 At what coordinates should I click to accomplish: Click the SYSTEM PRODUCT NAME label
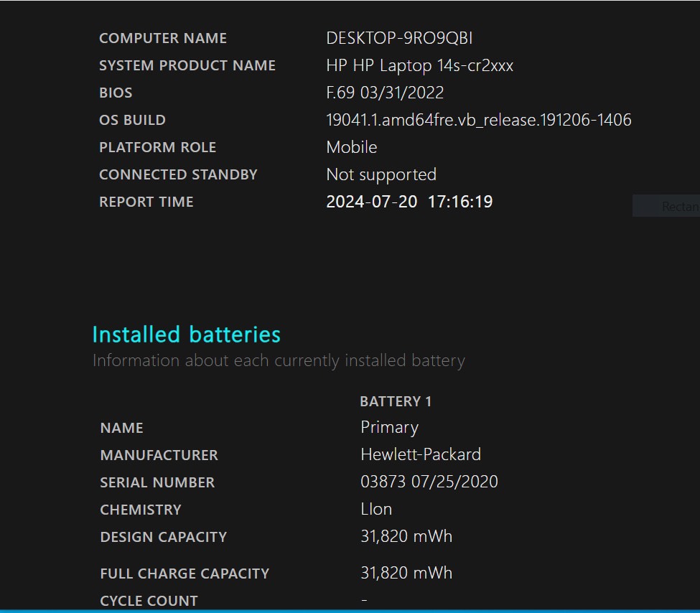pyautogui.click(x=187, y=65)
